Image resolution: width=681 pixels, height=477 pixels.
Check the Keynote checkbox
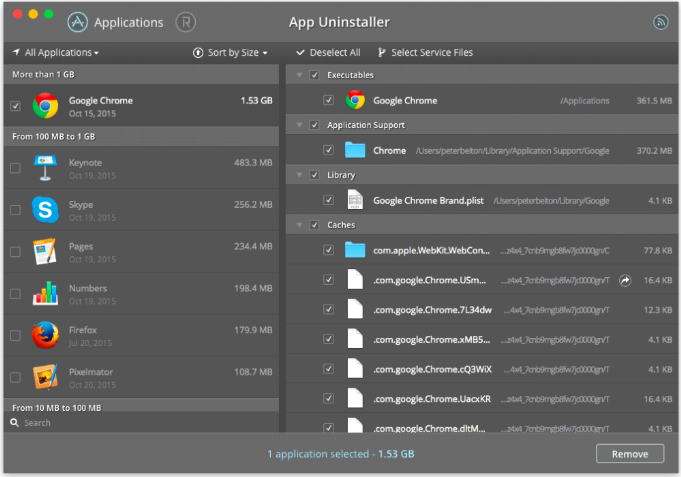pyautogui.click(x=15, y=168)
